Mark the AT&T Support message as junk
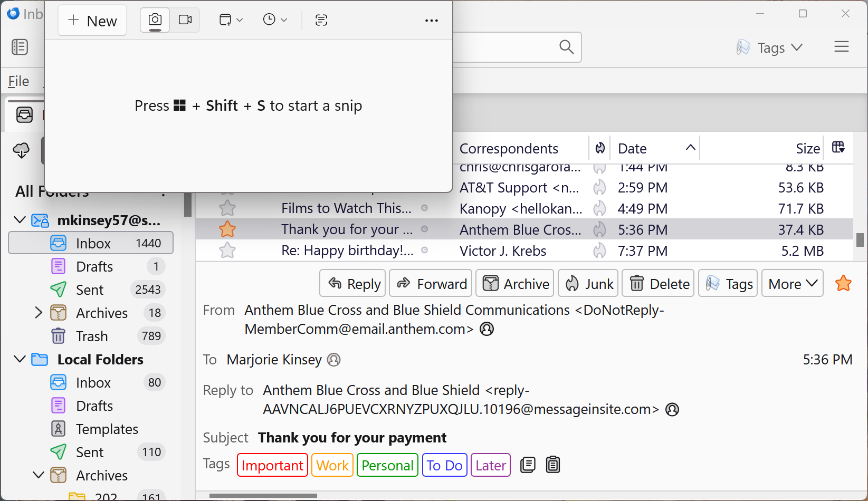Viewport: 868px width, 501px height. 599,187
